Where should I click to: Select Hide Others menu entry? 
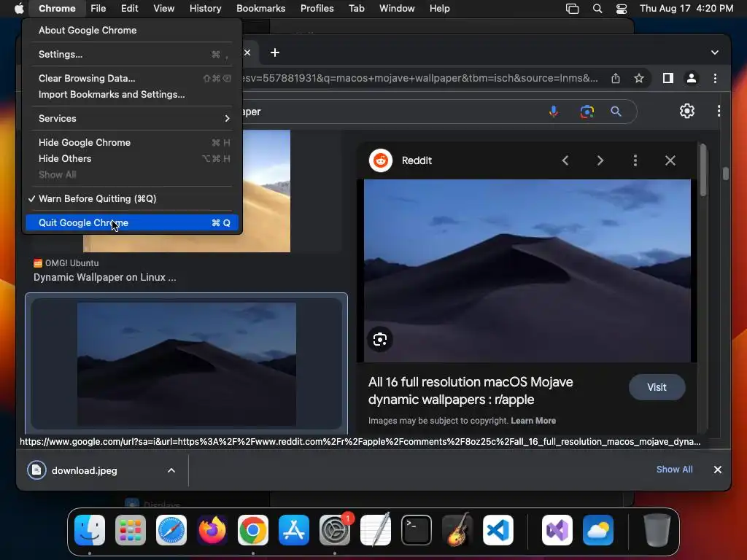[131, 158]
